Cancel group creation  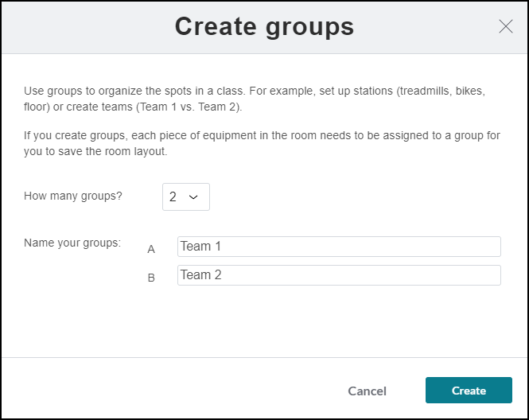coord(367,391)
